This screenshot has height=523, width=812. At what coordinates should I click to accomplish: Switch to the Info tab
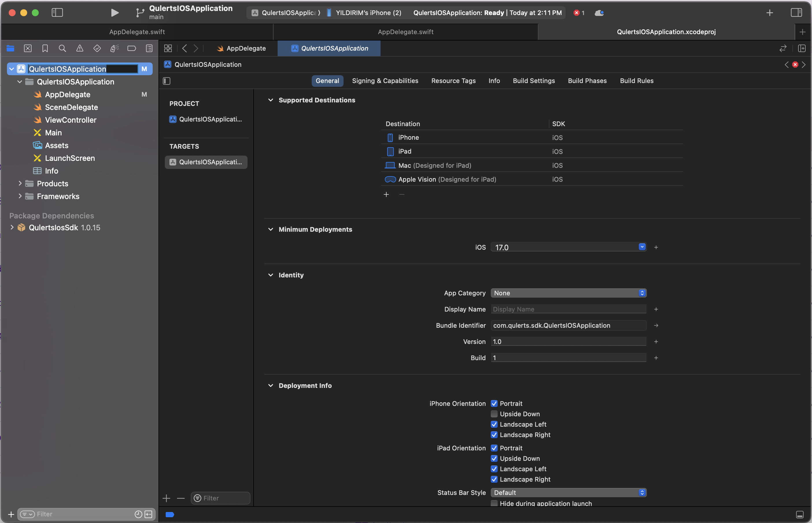[x=494, y=81]
